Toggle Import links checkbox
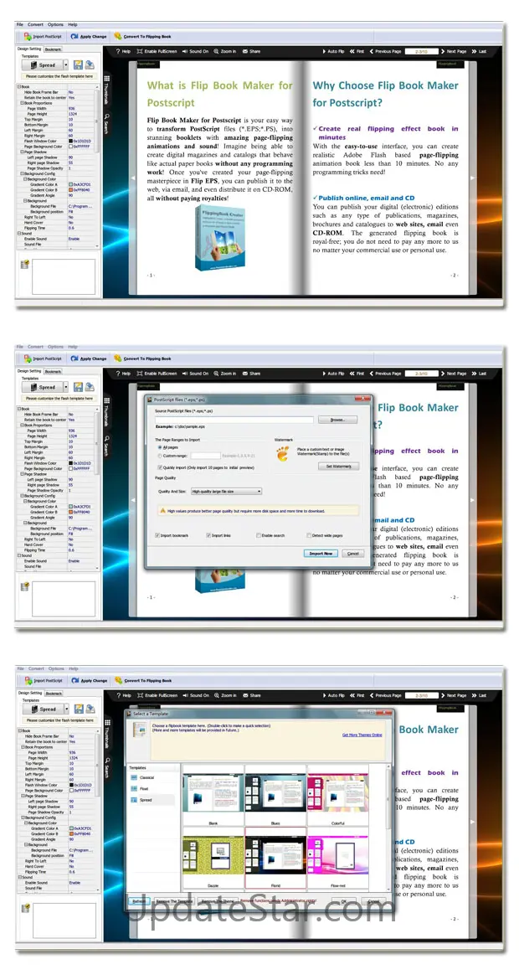Viewport: 519px width, 980px height. point(208,535)
